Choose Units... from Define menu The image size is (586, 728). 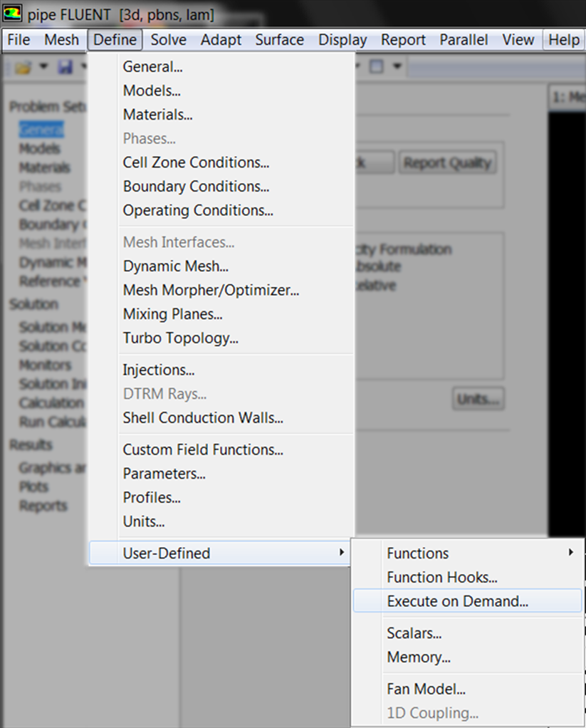(221, 522)
